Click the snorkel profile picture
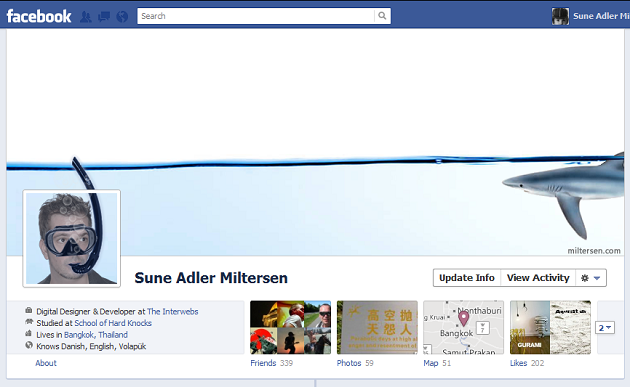630x387 pixels. pos(72,238)
